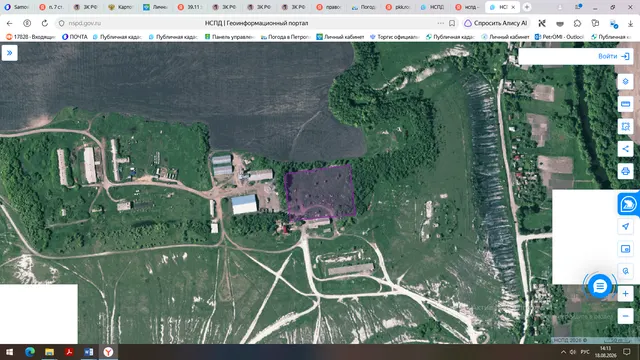Activate the area selection search tool
The width and height of the screenshot is (640, 360).
pyautogui.click(x=625, y=127)
